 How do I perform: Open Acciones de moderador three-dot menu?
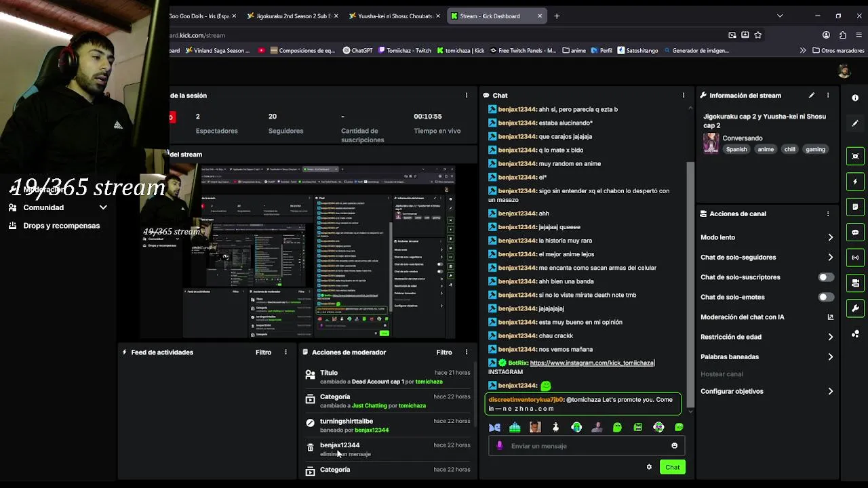tap(467, 352)
